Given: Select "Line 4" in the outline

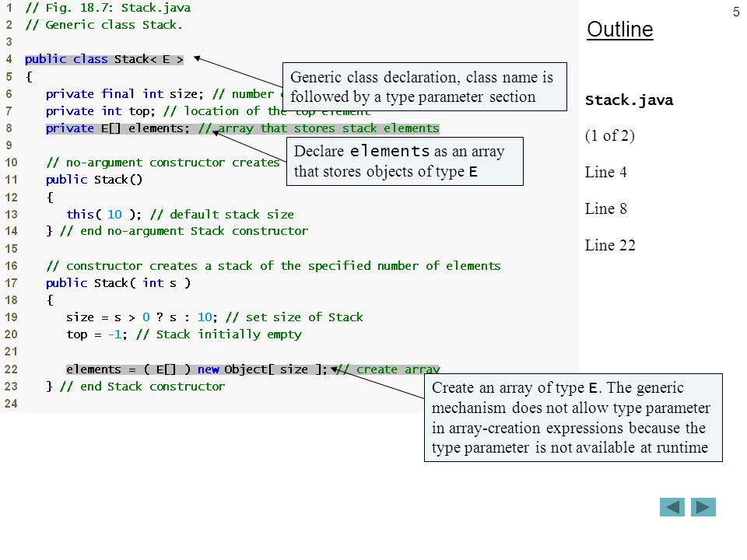Looking at the screenshot, I should pos(605,172).
